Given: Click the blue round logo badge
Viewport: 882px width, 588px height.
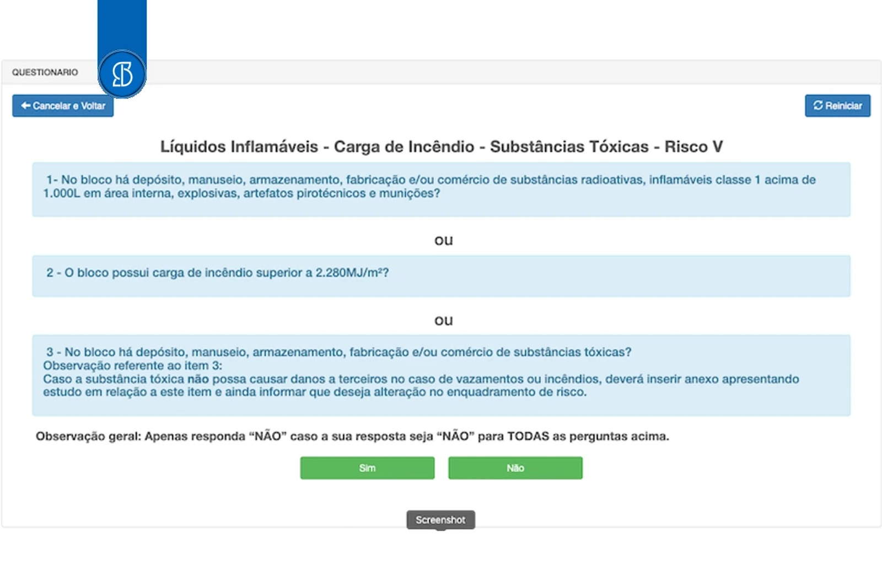Looking at the screenshot, I should (122, 74).
